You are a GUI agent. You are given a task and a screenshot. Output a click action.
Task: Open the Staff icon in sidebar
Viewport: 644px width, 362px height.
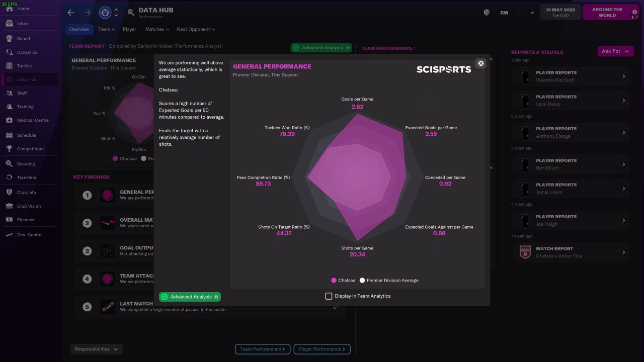point(9,93)
